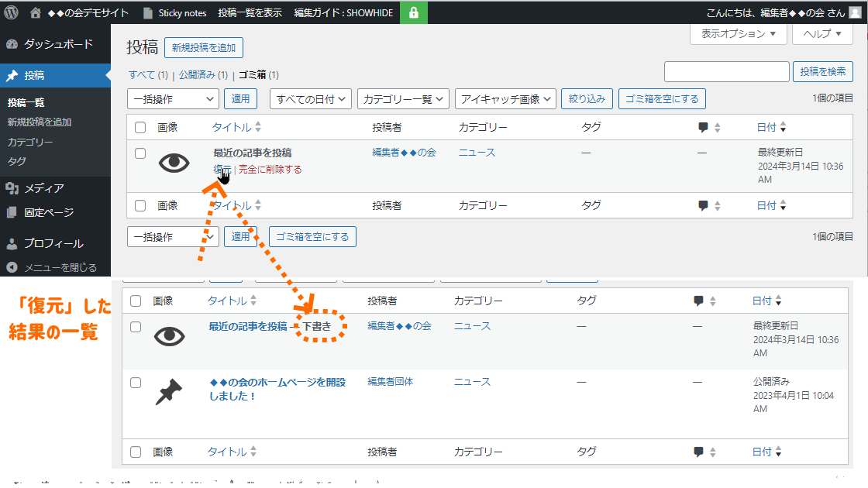Open the 固定ページ sidebar menu

(48, 212)
